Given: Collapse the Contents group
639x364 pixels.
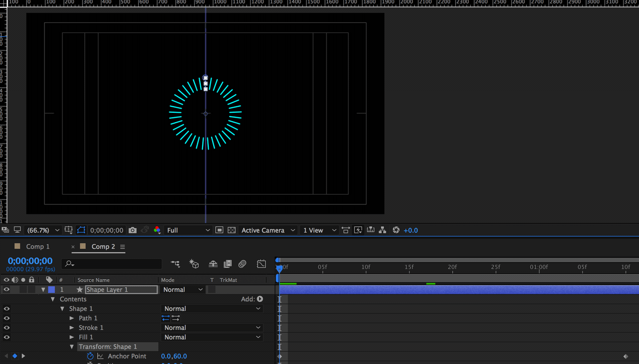Looking at the screenshot, I should tap(53, 299).
